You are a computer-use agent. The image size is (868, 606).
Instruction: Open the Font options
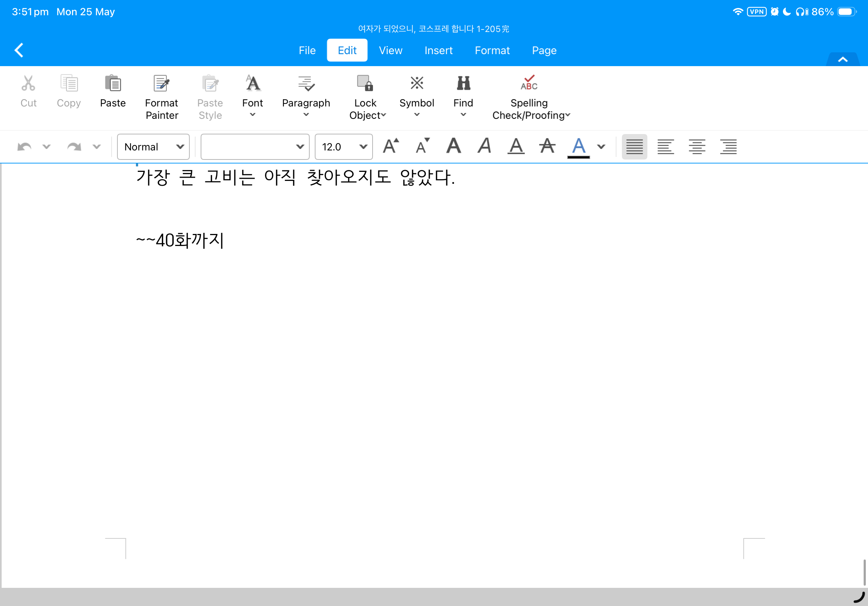[253, 84]
